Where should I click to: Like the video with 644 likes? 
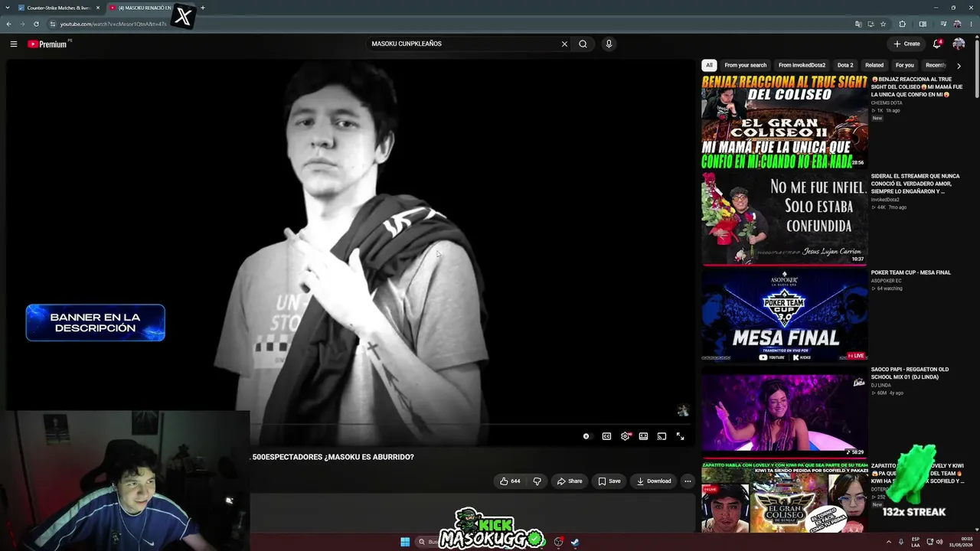tap(510, 481)
